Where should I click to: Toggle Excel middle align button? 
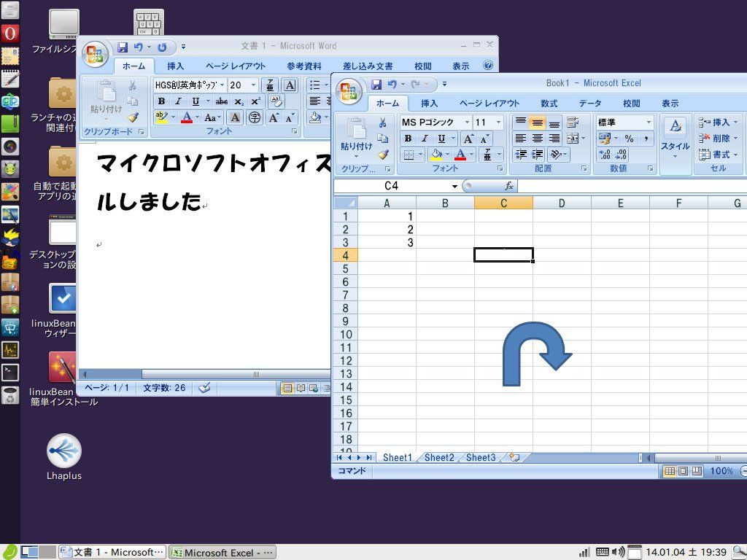tap(538, 122)
